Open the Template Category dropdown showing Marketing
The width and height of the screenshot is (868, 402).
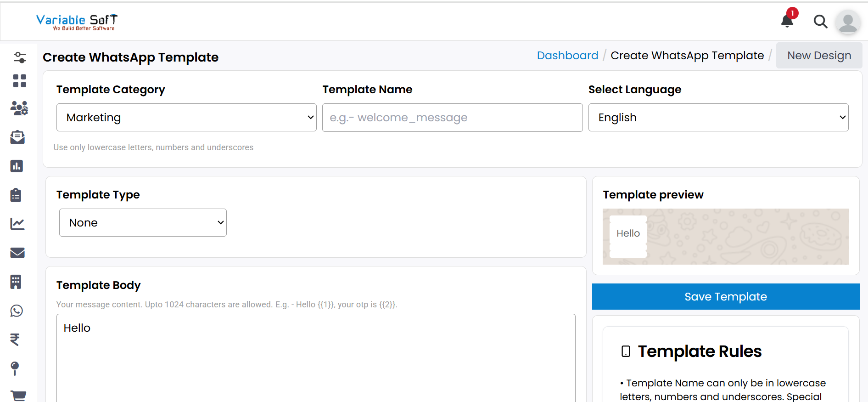(x=186, y=118)
